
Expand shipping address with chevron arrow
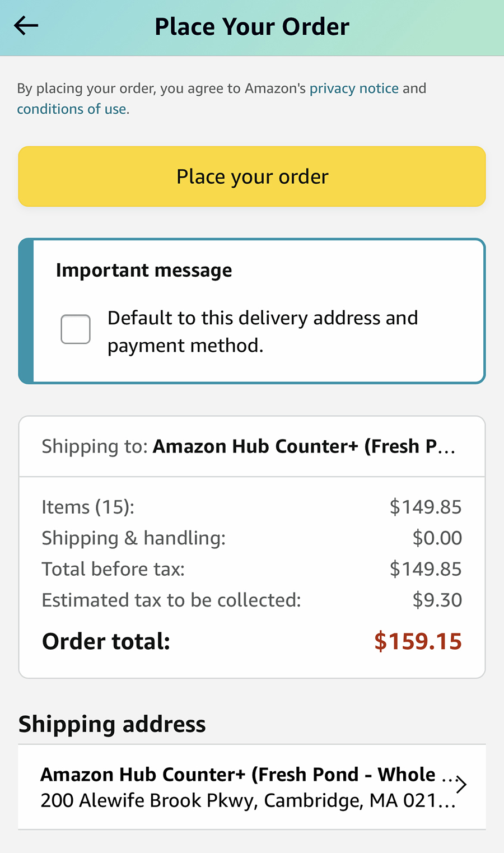(x=461, y=785)
